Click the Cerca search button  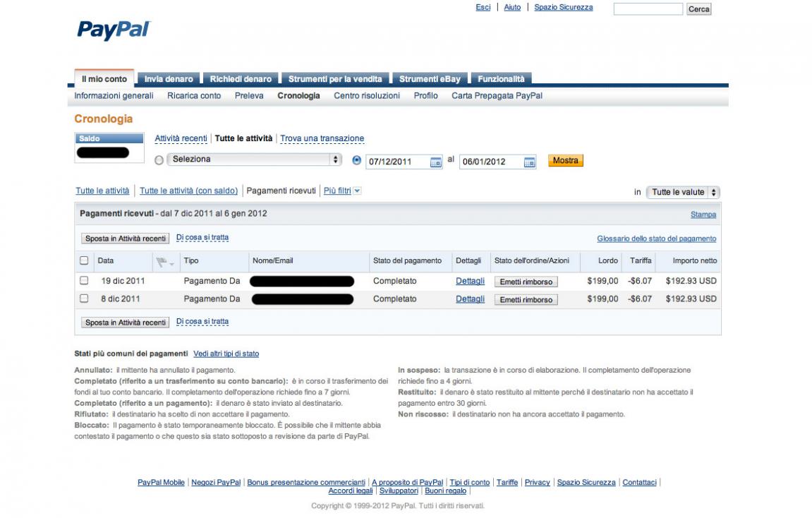click(x=698, y=8)
